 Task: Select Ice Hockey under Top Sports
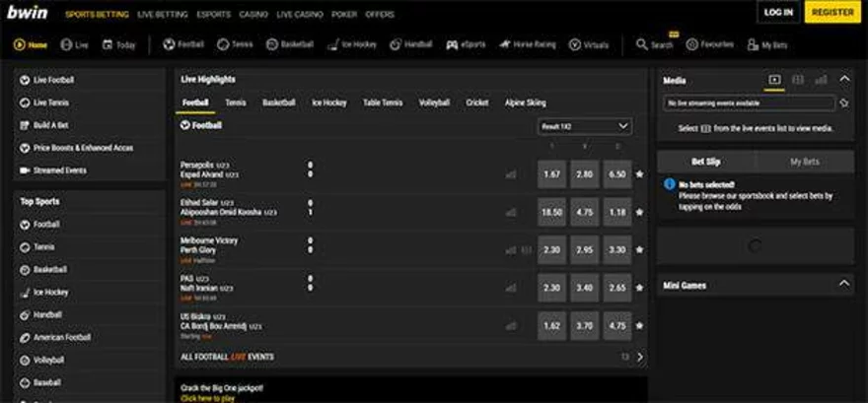coord(90,293)
